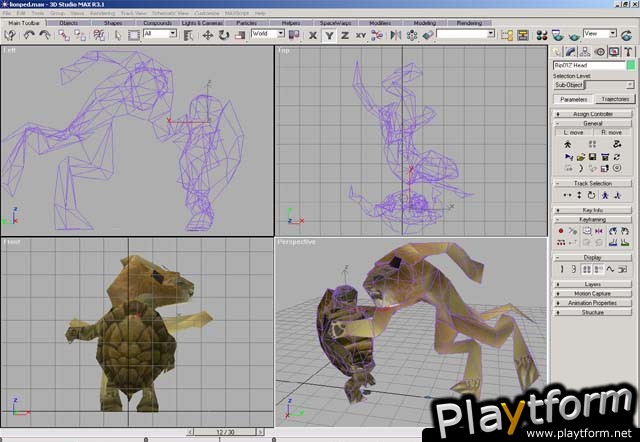Toggle the X axis constraint
The image size is (640, 442).
click(x=313, y=36)
